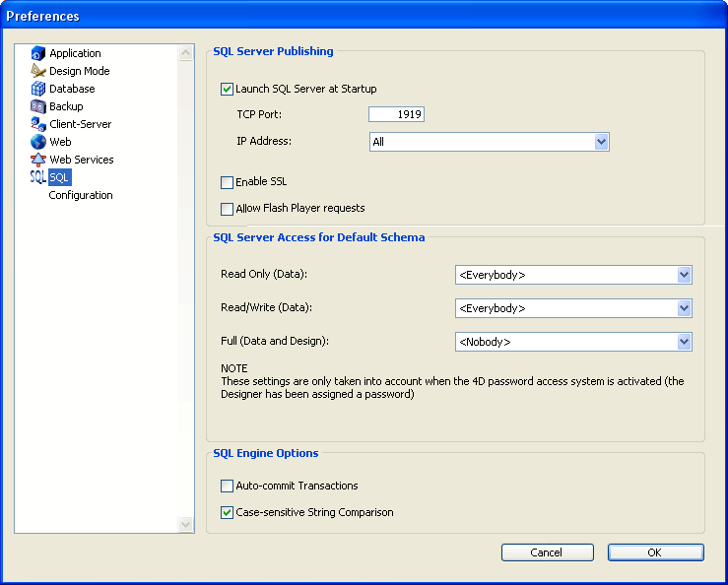Screen dimensions: 728x585
Task: Select Configuration under SQL
Action: [81, 195]
